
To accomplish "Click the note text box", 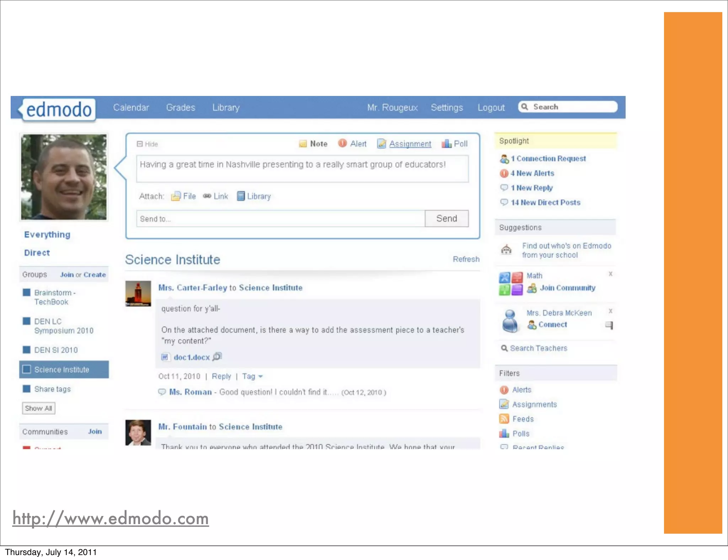I will click(x=303, y=169).
